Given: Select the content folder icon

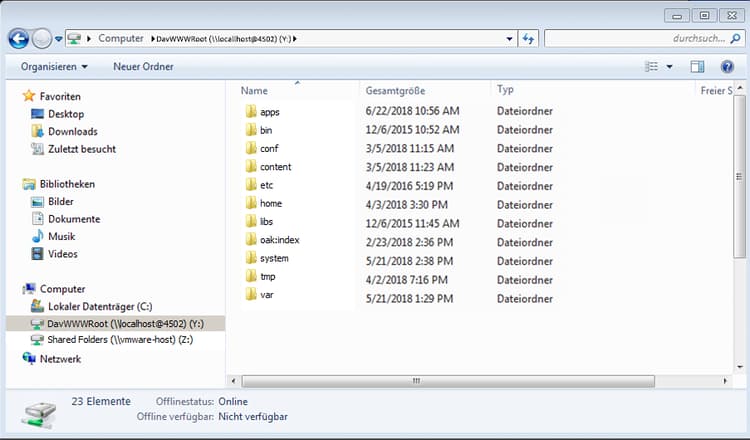Looking at the screenshot, I should [x=251, y=166].
